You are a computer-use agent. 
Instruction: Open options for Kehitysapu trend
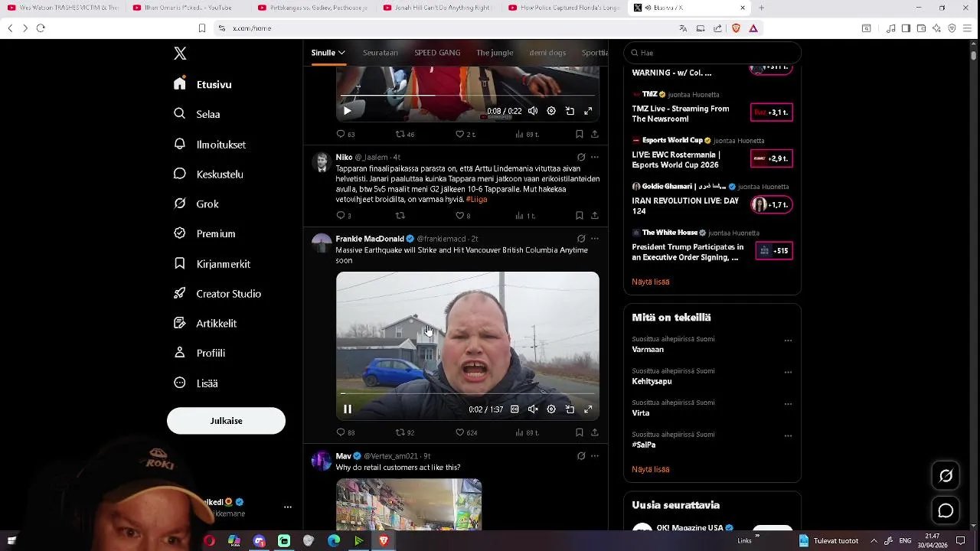click(x=788, y=373)
